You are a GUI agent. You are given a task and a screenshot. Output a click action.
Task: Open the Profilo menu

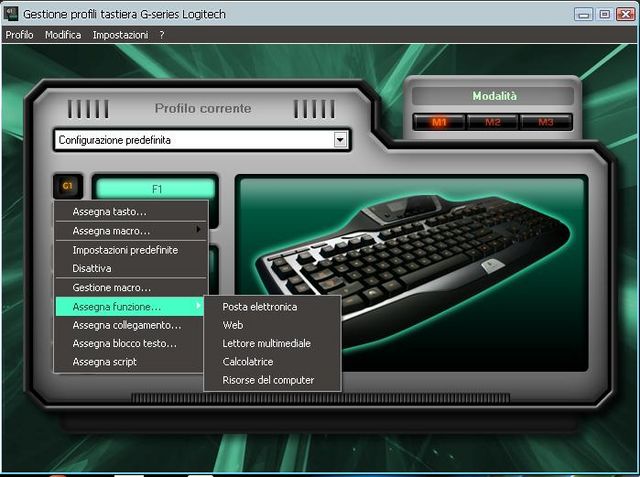[19, 35]
